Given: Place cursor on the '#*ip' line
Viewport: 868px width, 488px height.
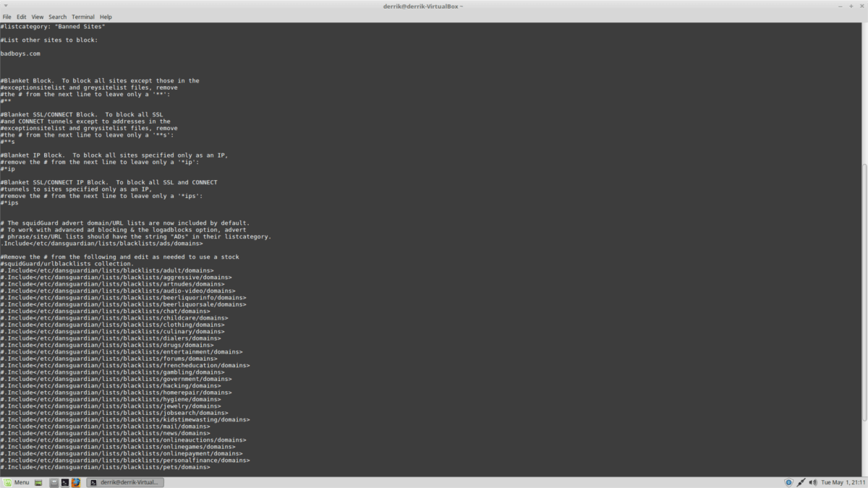Looking at the screenshot, I should (7, 169).
